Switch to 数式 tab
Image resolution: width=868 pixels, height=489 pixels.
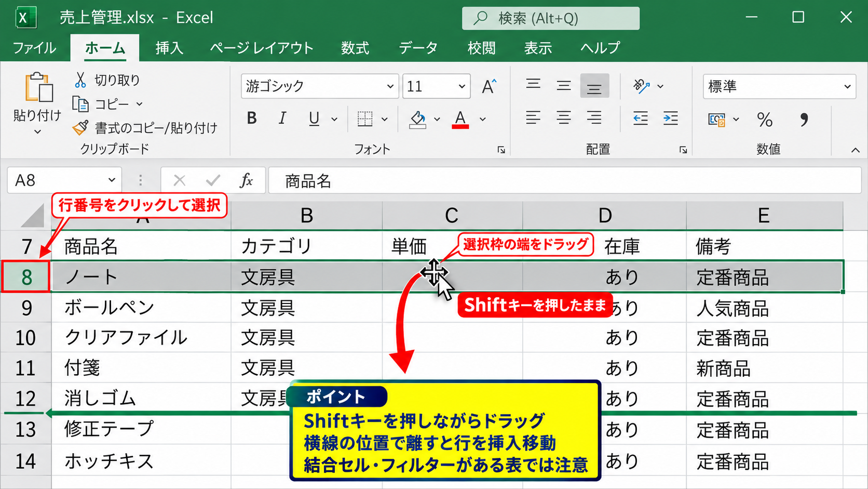pos(355,48)
